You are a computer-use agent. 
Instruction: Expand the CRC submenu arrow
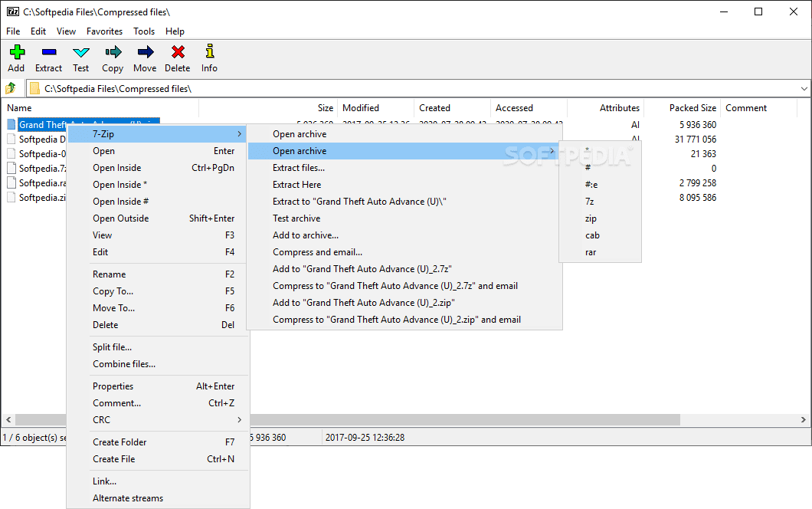[x=239, y=420]
